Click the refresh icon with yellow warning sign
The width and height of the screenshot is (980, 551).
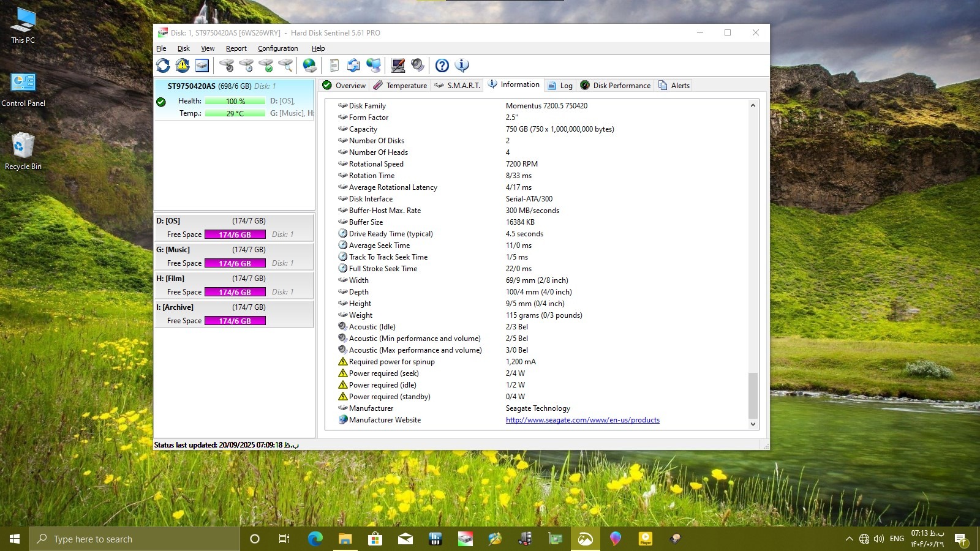pos(183,66)
